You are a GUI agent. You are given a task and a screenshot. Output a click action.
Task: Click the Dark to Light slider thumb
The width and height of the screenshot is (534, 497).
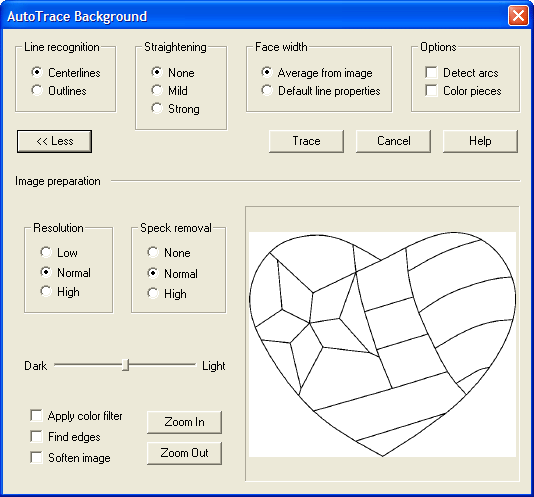(x=126, y=365)
